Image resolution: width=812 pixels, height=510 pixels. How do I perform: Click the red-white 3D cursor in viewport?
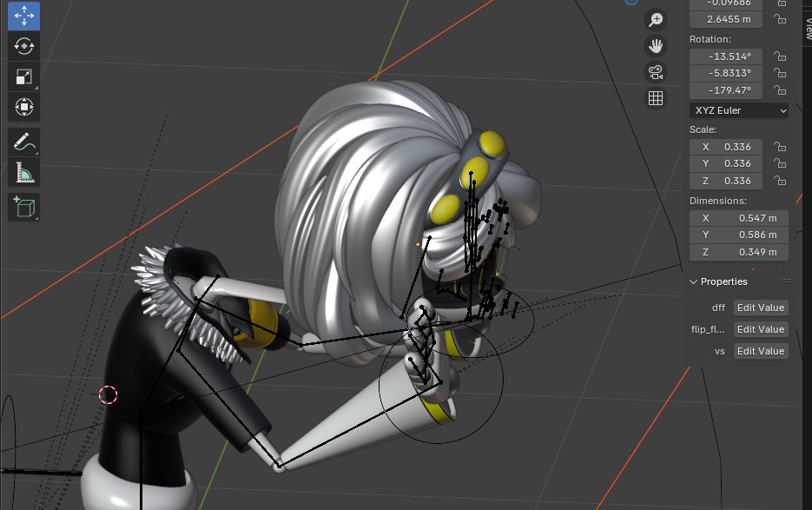pyautogui.click(x=109, y=395)
